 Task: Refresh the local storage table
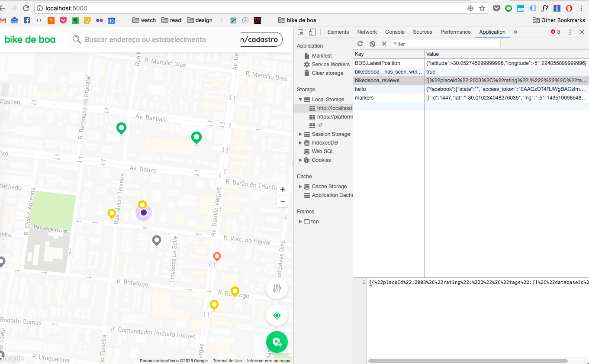(360, 44)
